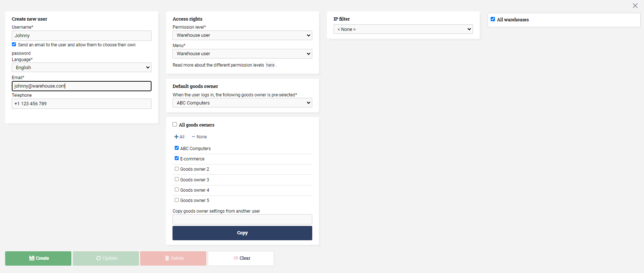Select all goods owners with +All
The height and width of the screenshot is (273, 644).
tap(179, 137)
